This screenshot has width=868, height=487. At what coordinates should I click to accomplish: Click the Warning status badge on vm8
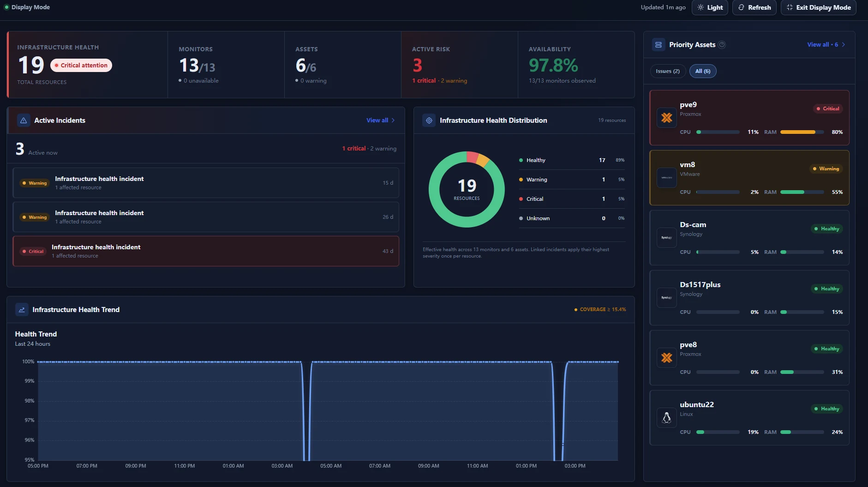(x=826, y=169)
